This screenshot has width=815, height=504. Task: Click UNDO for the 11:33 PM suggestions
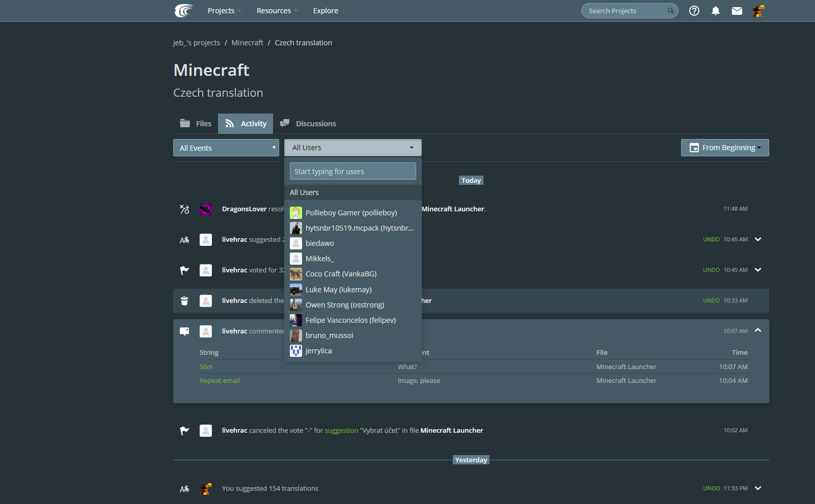coord(711,488)
